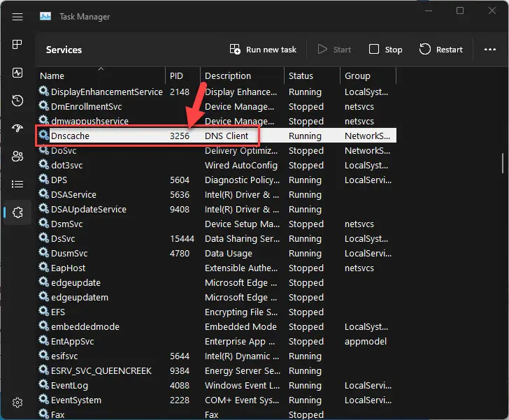Sort services by Name column
This screenshot has width=509, height=420.
(x=101, y=75)
